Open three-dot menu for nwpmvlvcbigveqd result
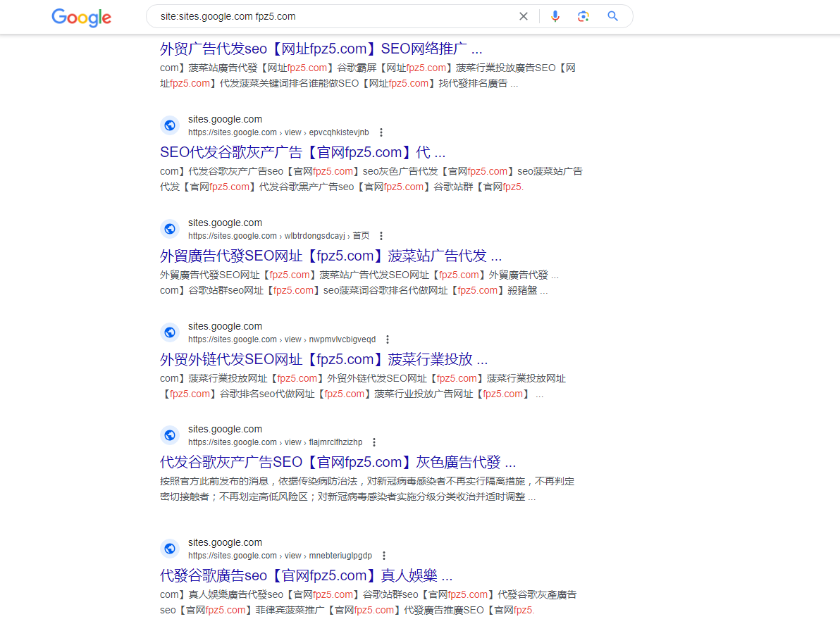Screen dimensions: 840x631 [388, 339]
